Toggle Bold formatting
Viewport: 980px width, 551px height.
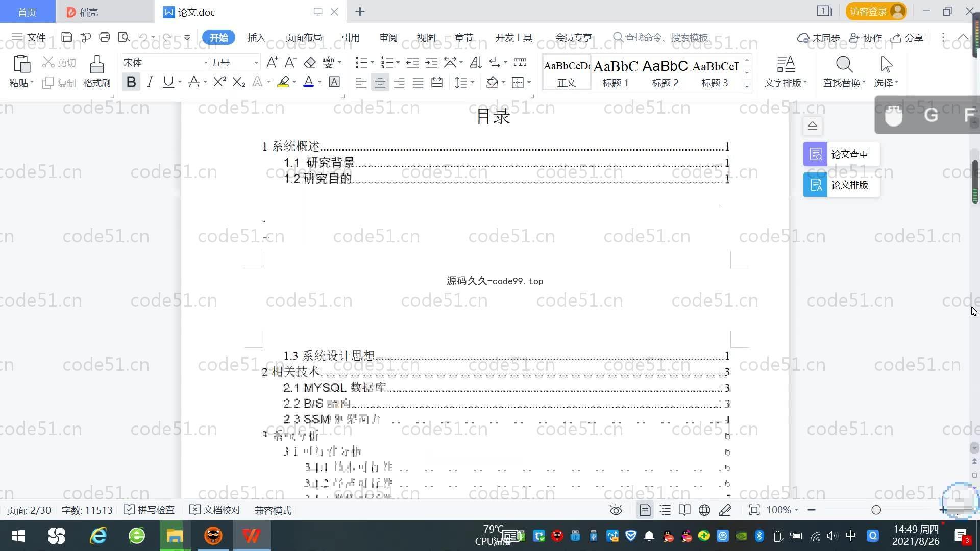click(x=131, y=82)
